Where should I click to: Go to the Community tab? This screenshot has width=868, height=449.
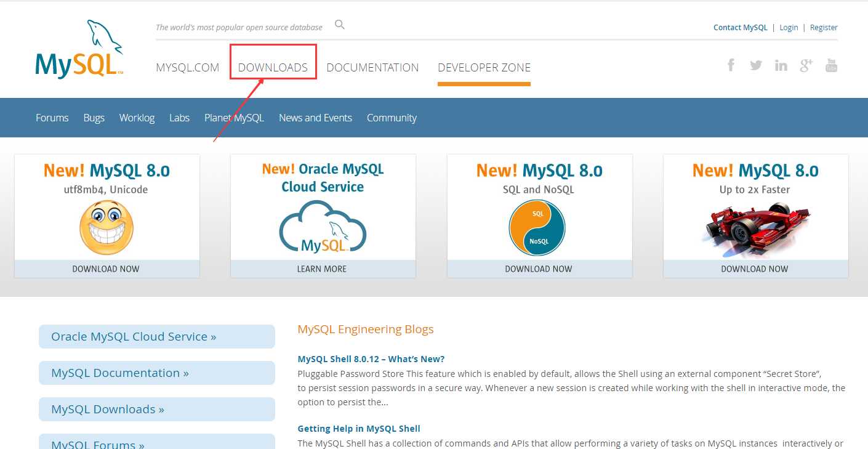point(392,118)
